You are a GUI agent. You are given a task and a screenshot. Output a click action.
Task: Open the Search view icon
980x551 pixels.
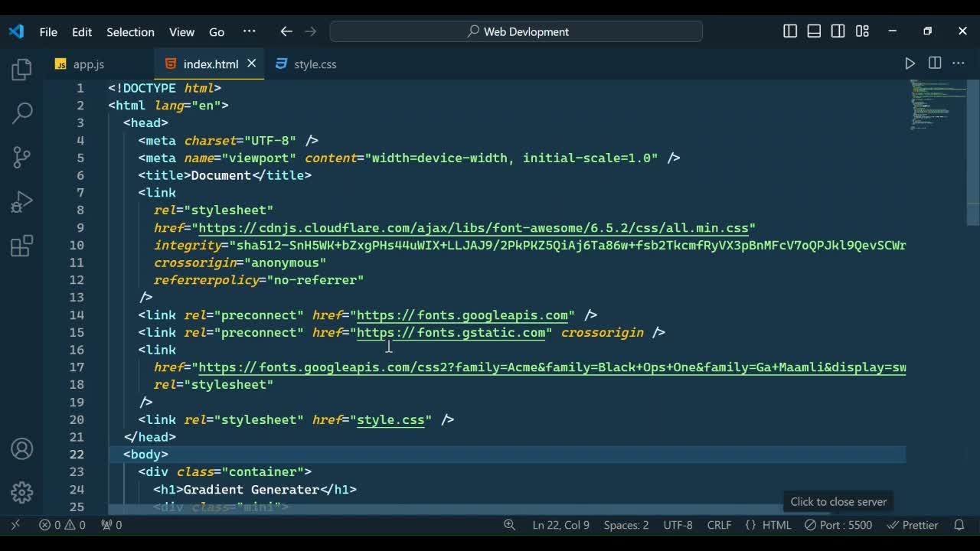(x=21, y=113)
